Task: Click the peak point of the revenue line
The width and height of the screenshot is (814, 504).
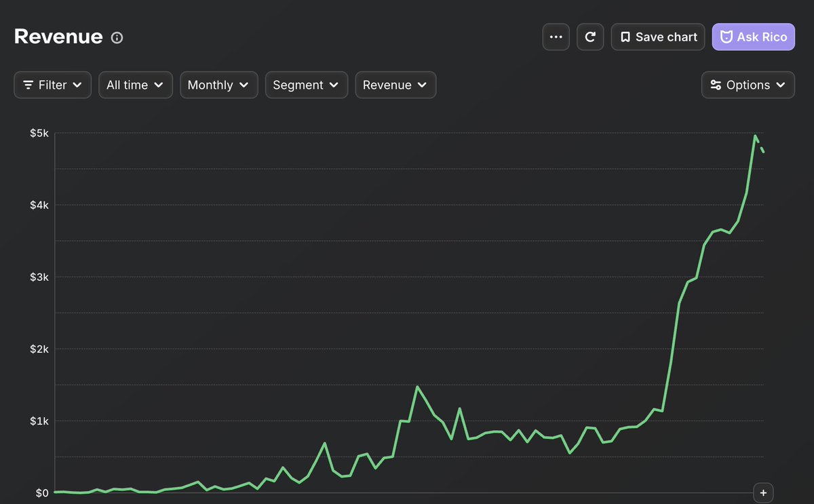Action: pos(755,136)
